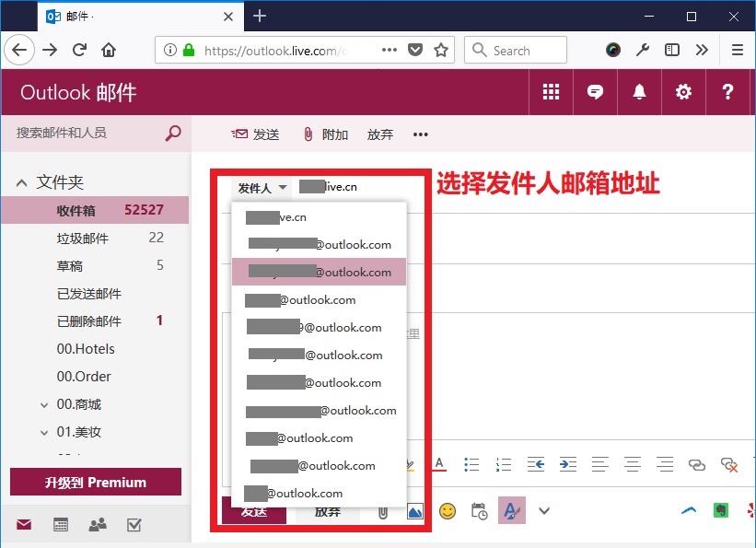Viewport: 756px width, 548px height.
Task: Click the attach paperclip icon in top toolbar
Action: (x=308, y=134)
